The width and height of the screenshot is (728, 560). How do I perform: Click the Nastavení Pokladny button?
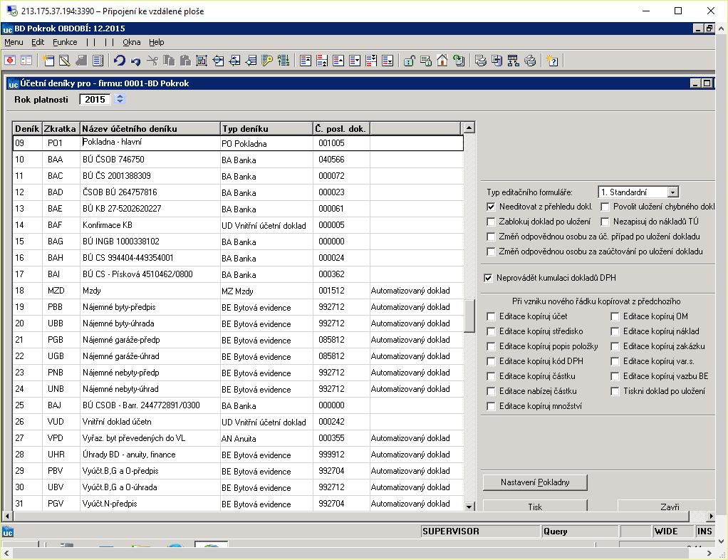coord(535,482)
